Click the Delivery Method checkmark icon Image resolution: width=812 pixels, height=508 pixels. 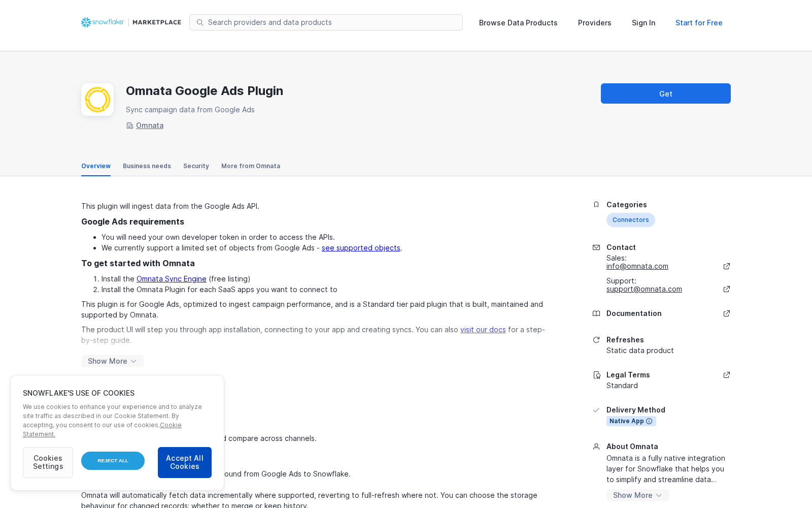596,410
